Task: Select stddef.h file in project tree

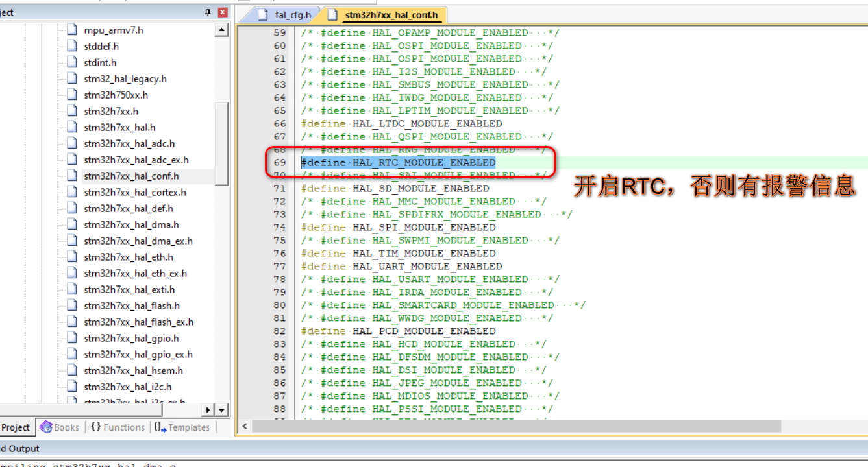Action: click(101, 46)
